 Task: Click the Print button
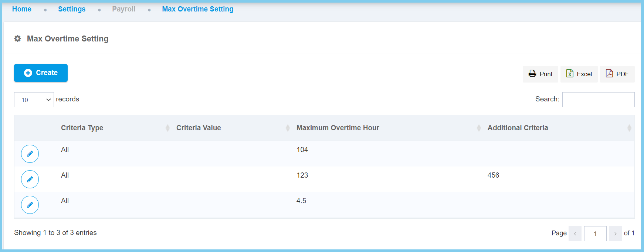pos(540,74)
